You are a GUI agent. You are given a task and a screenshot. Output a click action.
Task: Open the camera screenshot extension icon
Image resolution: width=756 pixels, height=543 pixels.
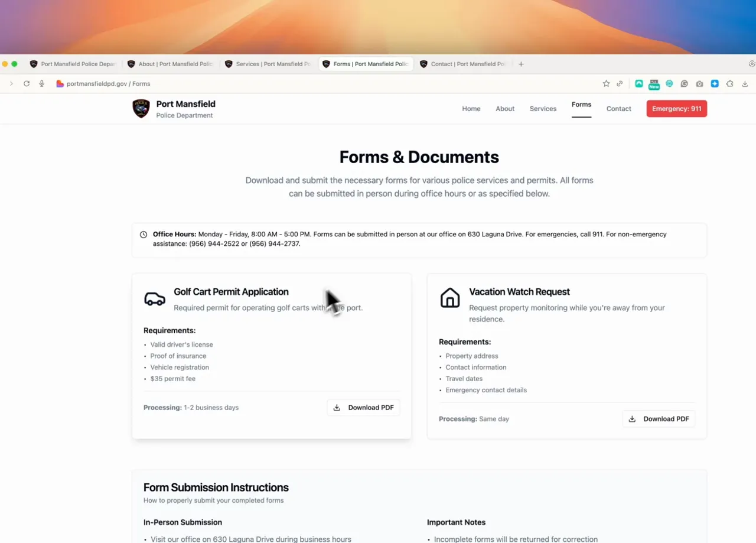[x=699, y=84]
